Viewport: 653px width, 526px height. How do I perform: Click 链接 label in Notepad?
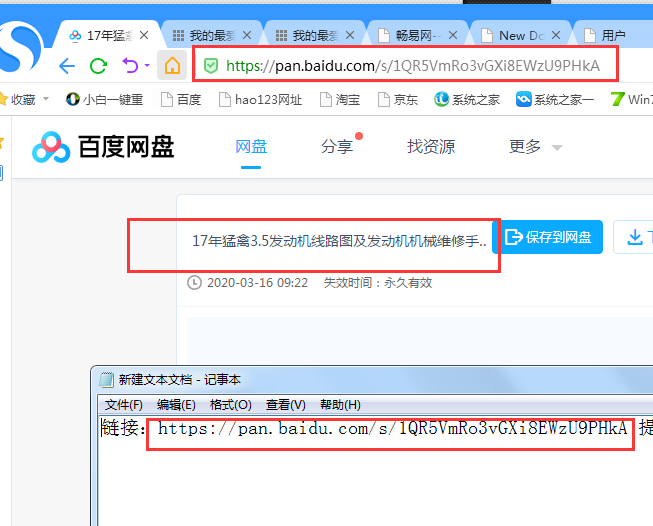[123, 428]
